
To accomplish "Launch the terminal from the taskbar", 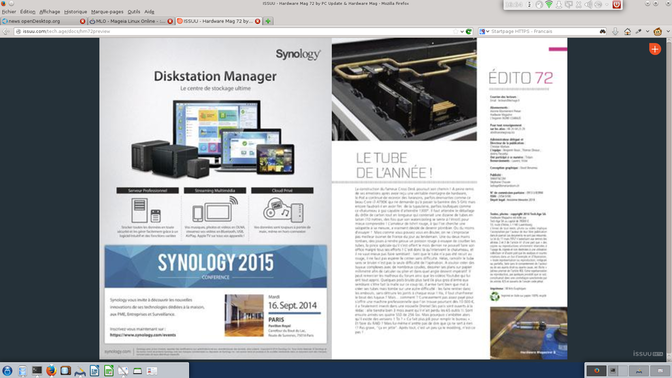I will (x=37, y=371).
